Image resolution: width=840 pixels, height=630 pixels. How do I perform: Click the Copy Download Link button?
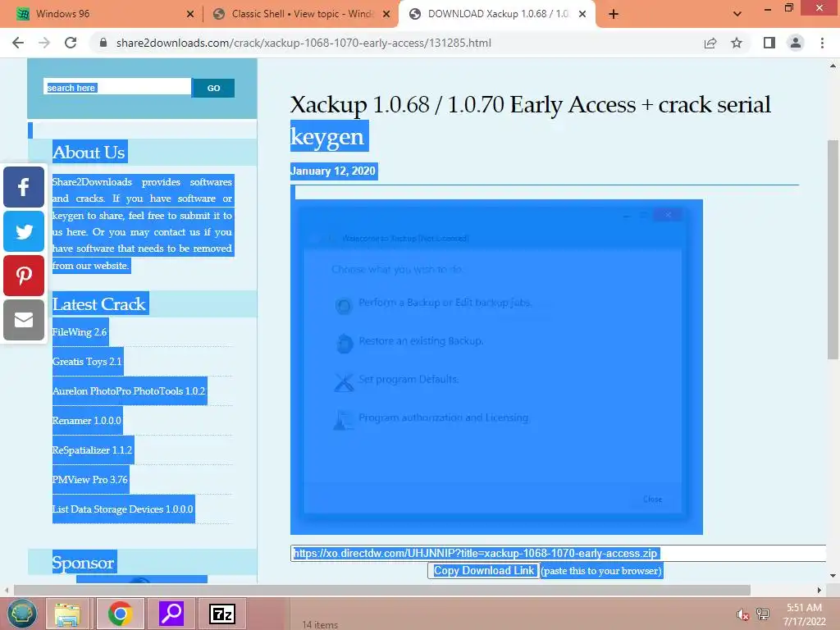[x=484, y=571]
